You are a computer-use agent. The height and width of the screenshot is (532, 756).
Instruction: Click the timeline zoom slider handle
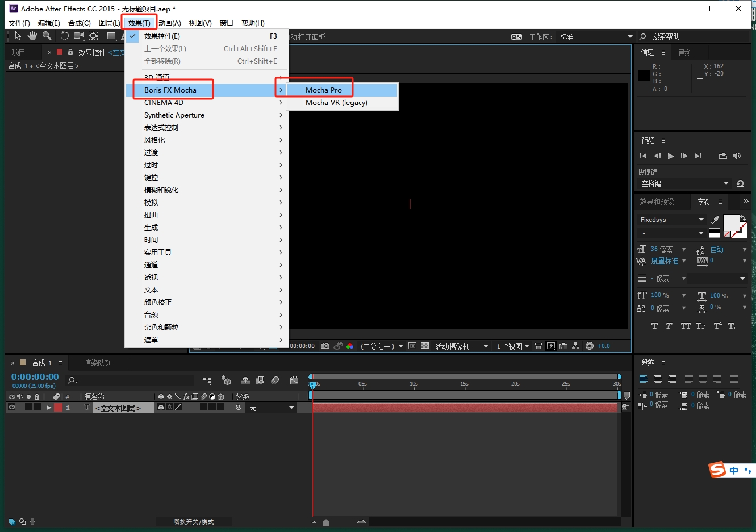[x=326, y=522]
